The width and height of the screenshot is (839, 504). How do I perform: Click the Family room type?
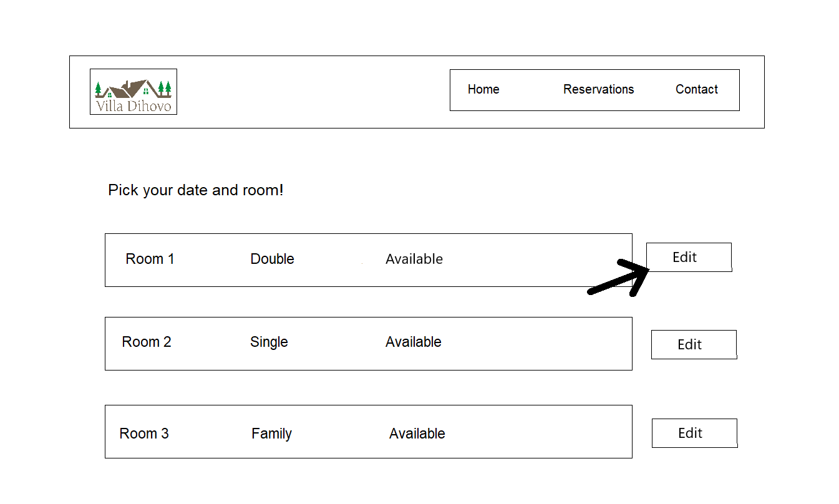click(271, 434)
